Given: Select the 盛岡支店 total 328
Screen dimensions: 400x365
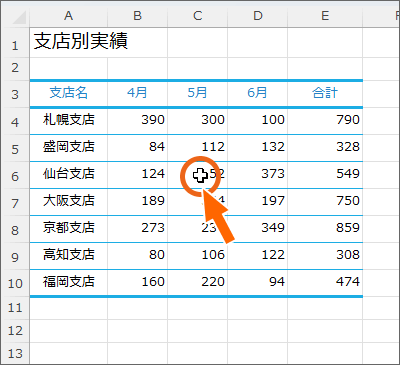Looking at the screenshot, I should click(325, 147).
